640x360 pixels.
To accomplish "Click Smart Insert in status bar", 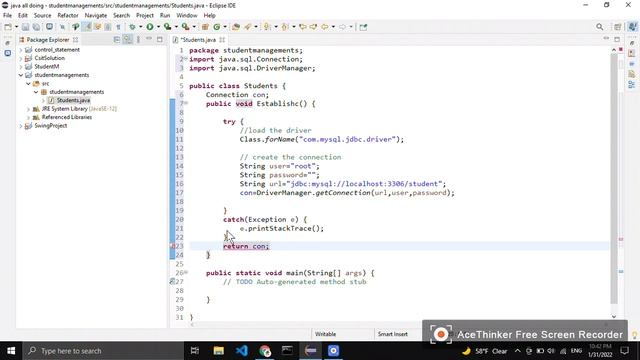I will point(393,334).
